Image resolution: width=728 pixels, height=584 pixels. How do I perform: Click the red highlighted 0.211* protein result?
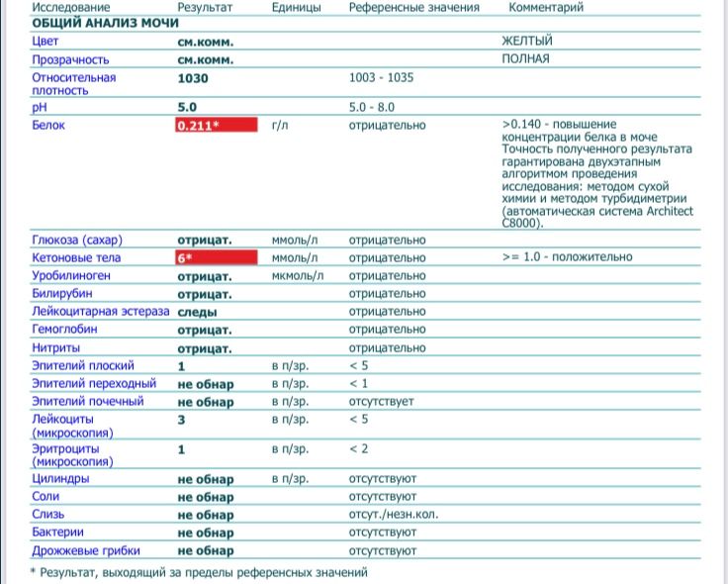click(216, 126)
